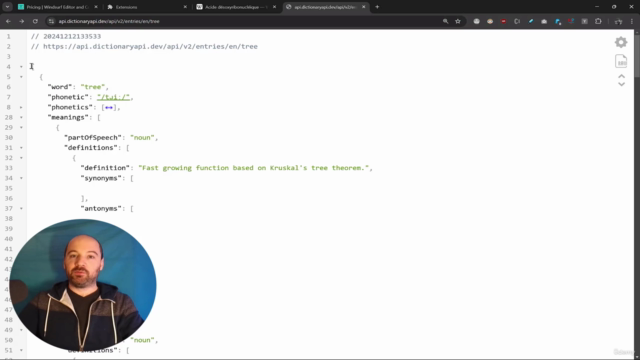Click the "synonyms" key on line 34
This screenshot has height=360, width=640.
point(101,178)
